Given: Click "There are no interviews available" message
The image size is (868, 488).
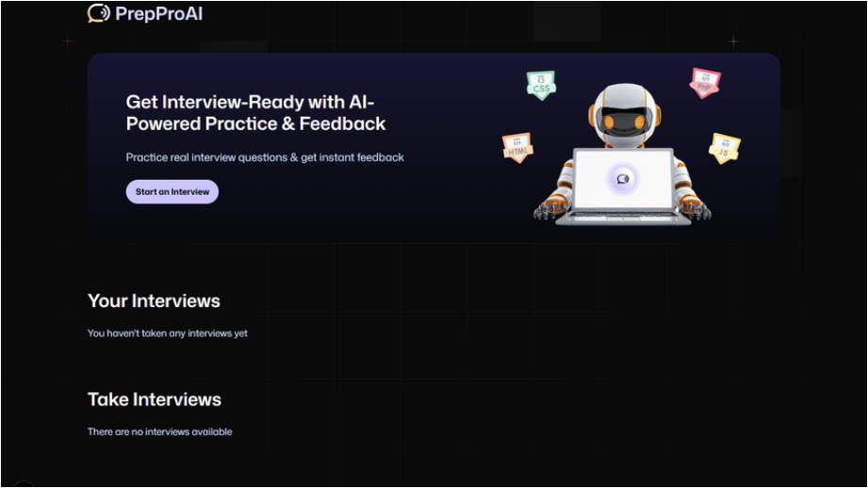Looking at the screenshot, I should click(160, 432).
